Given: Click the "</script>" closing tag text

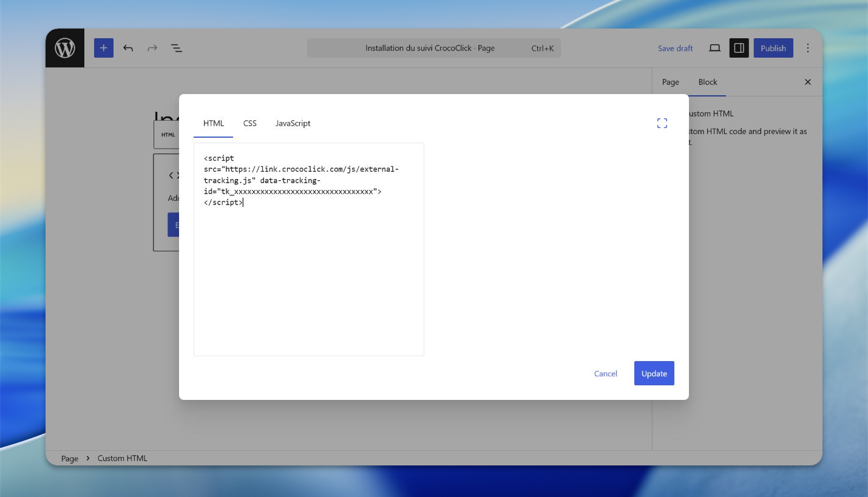Looking at the screenshot, I should pos(223,202).
